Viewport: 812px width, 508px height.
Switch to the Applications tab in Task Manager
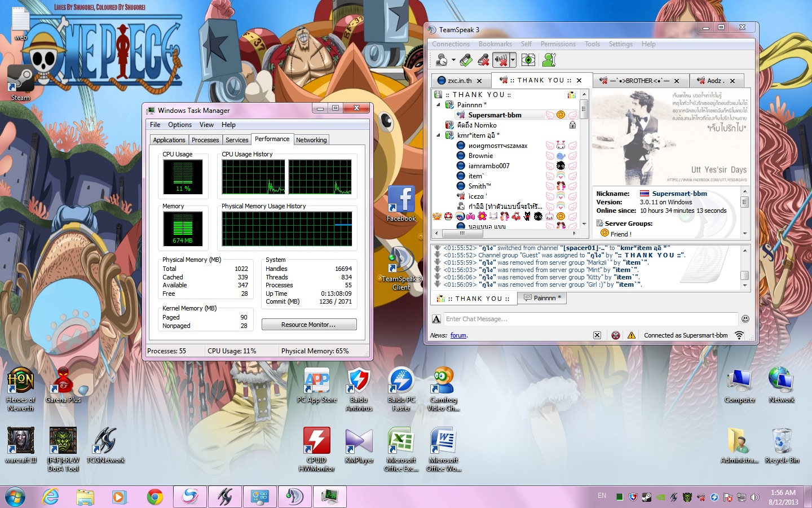pos(169,140)
